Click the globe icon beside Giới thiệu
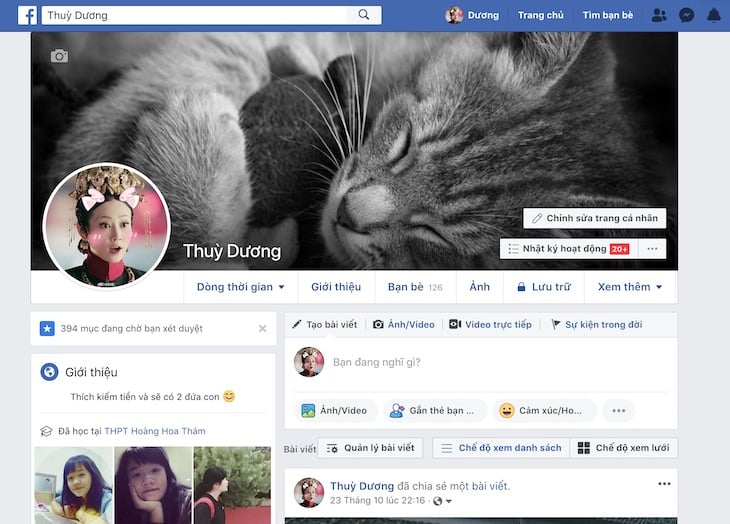Viewport: 730px width, 524px height. [x=49, y=372]
